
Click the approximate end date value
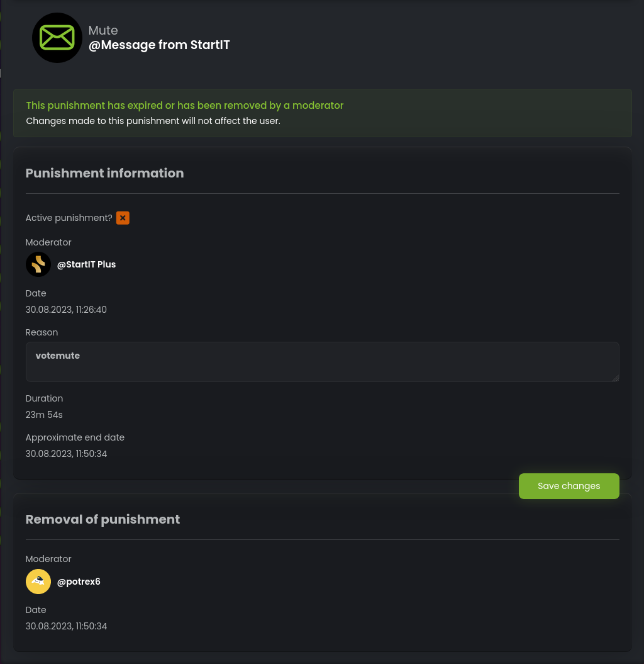(x=66, y=454)
